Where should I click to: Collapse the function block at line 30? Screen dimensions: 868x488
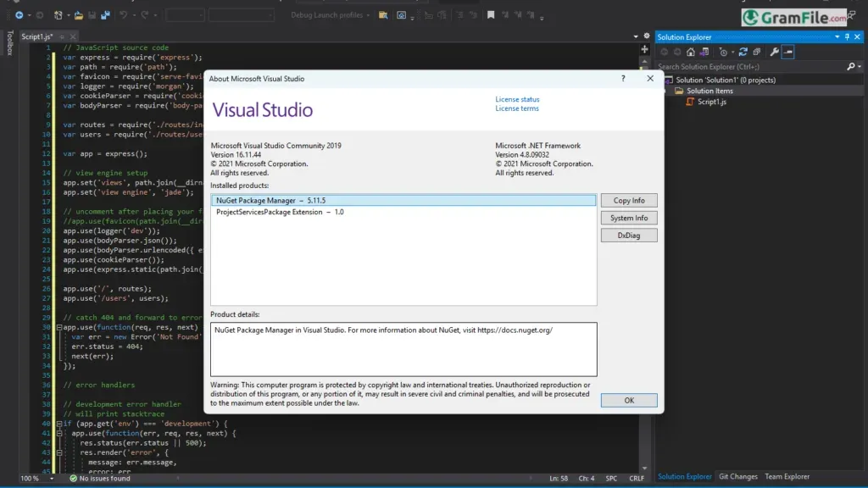click(58, 327)
